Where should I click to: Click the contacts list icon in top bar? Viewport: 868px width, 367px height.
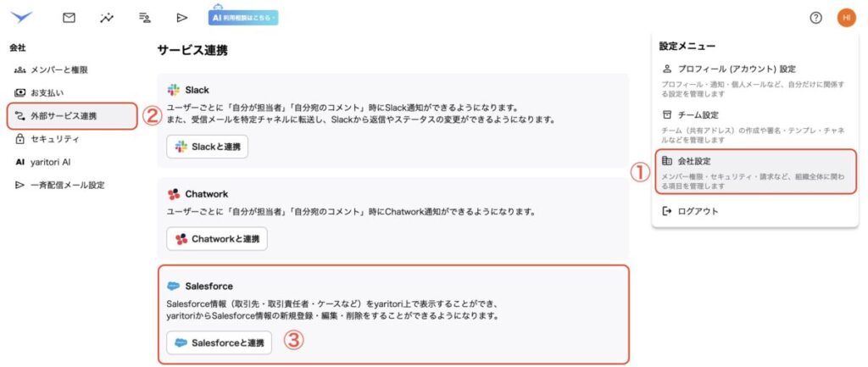click(144, 17)
